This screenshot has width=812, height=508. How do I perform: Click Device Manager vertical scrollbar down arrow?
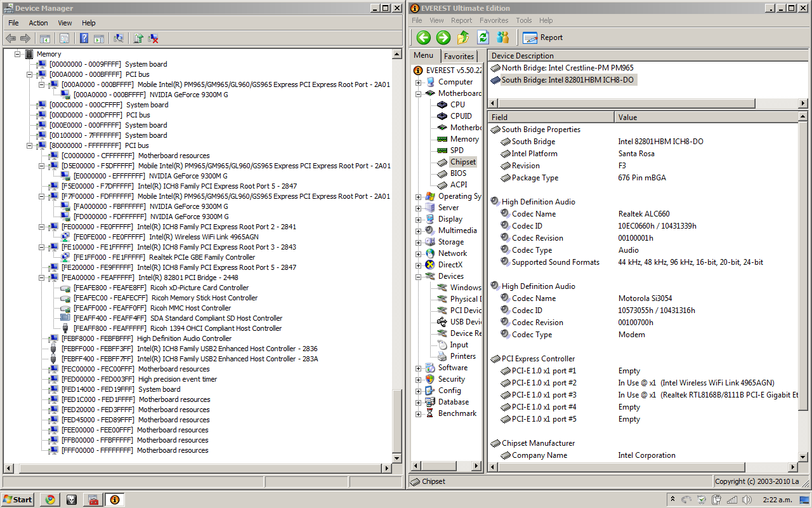coord(397,457)
